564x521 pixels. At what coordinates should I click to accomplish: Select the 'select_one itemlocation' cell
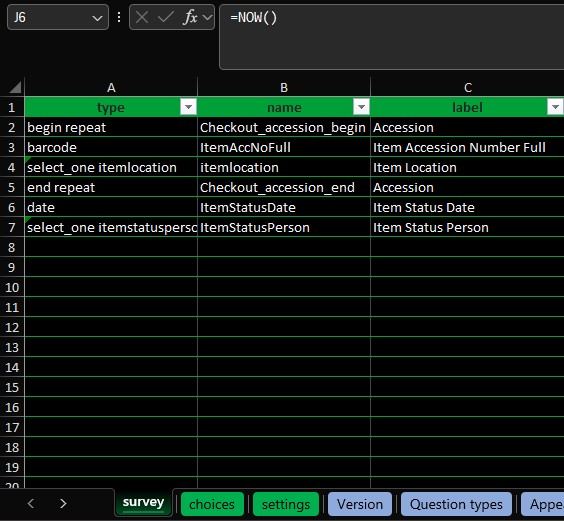point(111,167)
